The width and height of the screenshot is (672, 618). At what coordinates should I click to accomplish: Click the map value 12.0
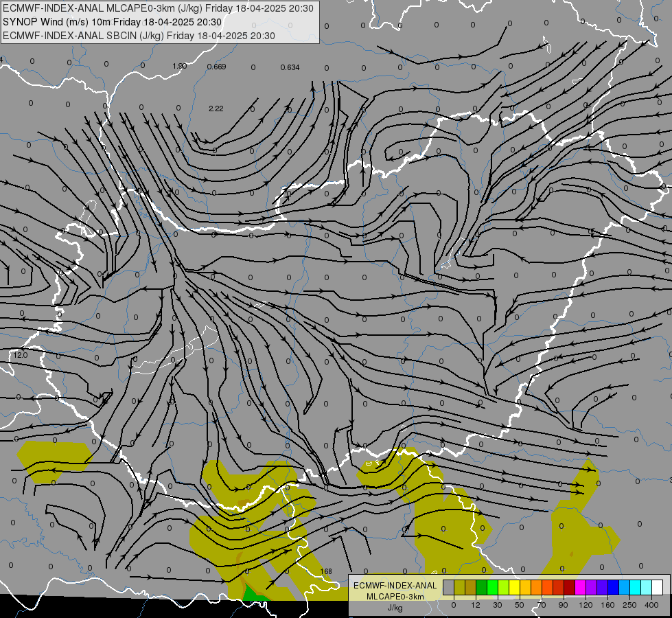(20, 355)
